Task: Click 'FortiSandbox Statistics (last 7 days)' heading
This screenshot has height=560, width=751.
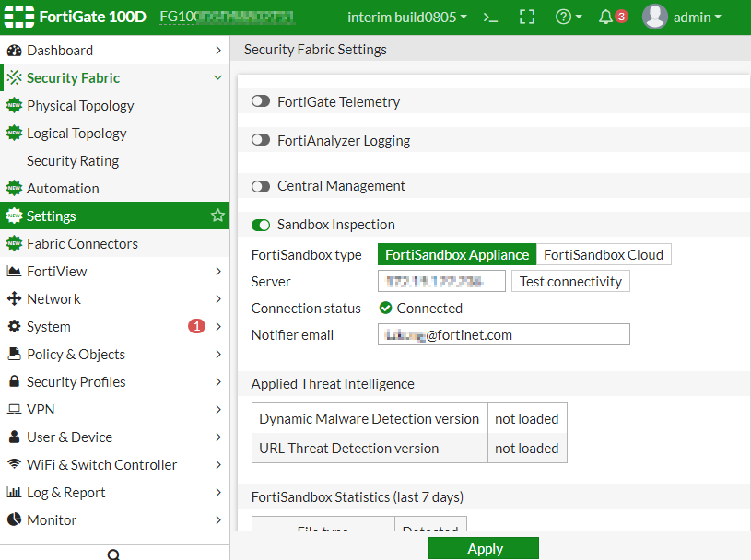Action: click(x=358, y=497)
